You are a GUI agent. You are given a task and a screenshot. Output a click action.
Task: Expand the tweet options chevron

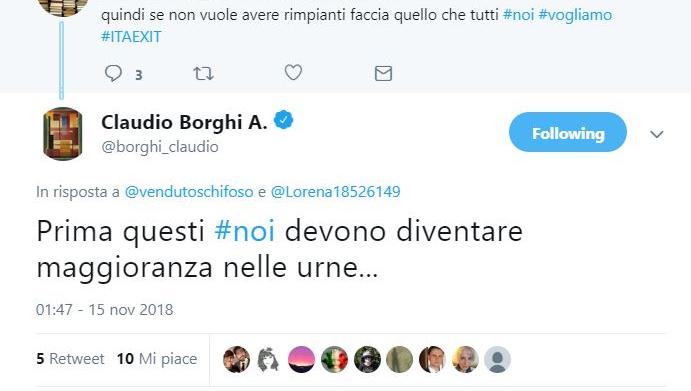657,134
